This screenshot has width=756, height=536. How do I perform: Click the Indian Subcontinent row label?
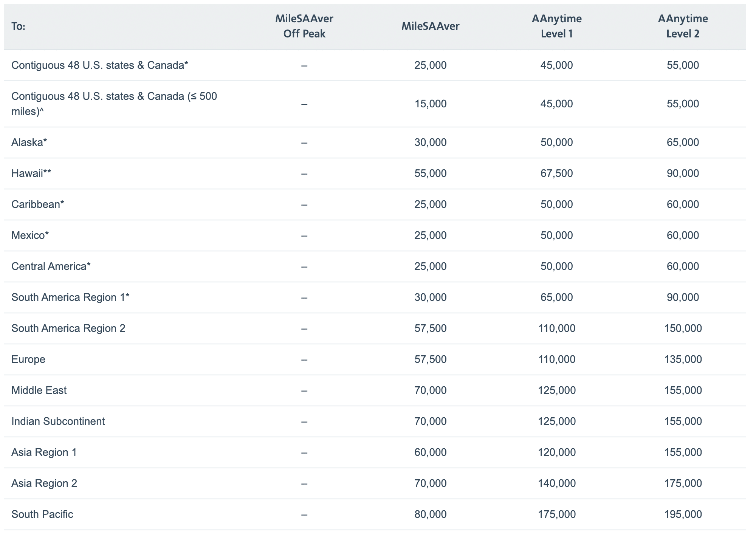pos(58,421)
